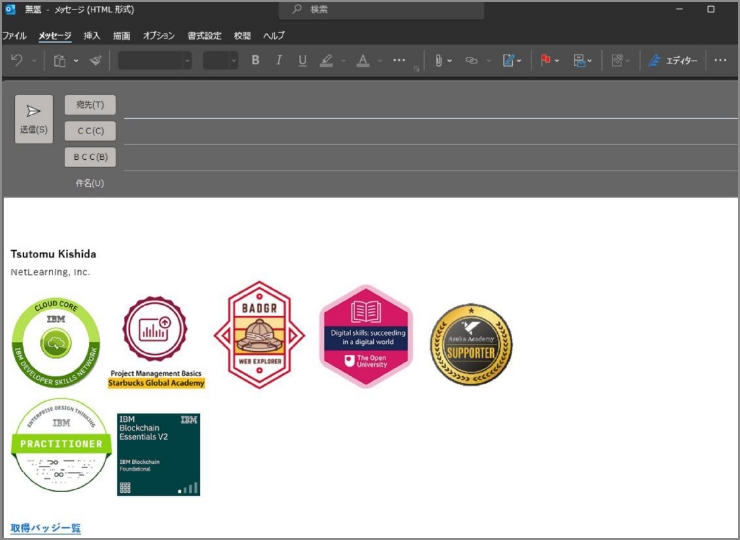
Task: Select the オプション ribbon tab
Action: tap(159, 36)
